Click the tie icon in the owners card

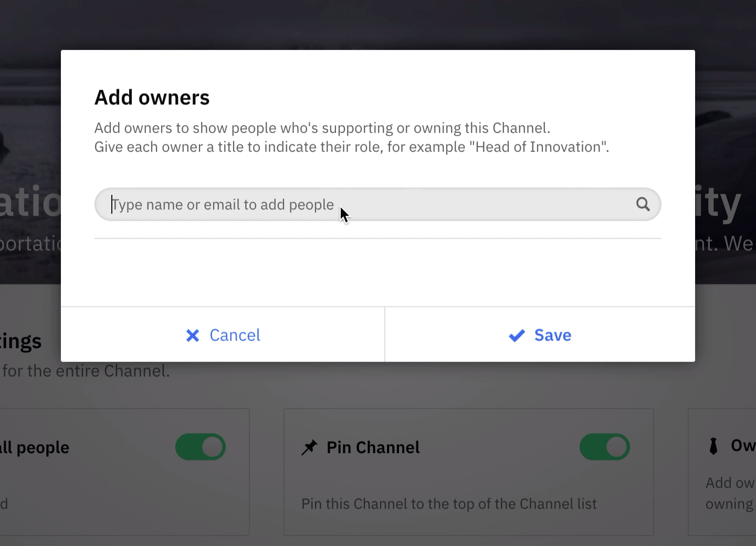tap(713, 446)
